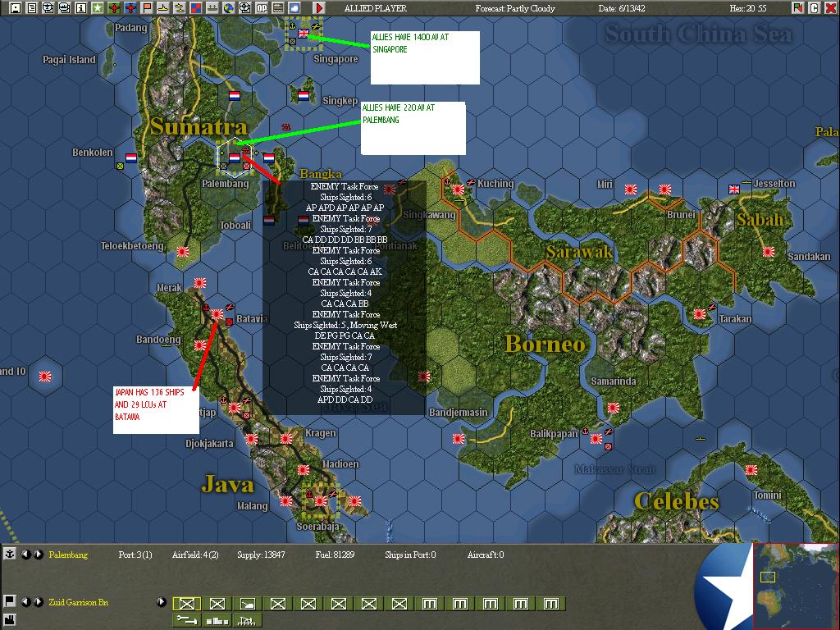This screenshot has height=630, width=840.
Task: Click the fence fortification icon below unit row
Action: pos(248,620)
